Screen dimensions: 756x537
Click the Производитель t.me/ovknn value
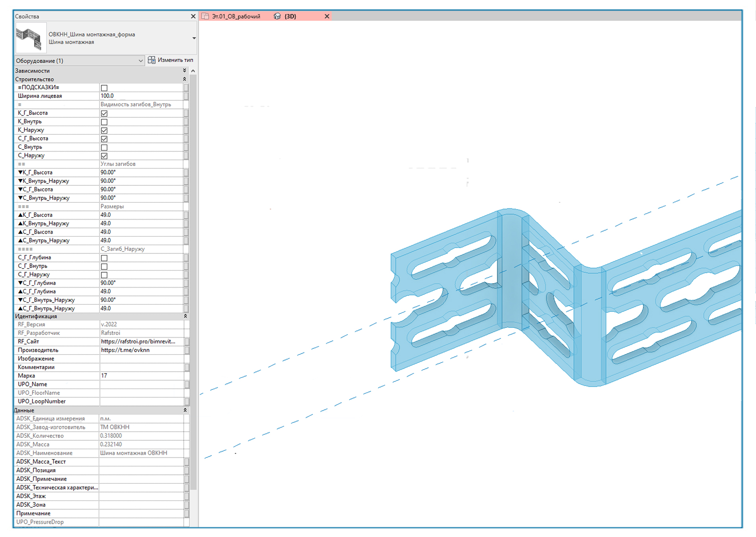coord(125,350)
